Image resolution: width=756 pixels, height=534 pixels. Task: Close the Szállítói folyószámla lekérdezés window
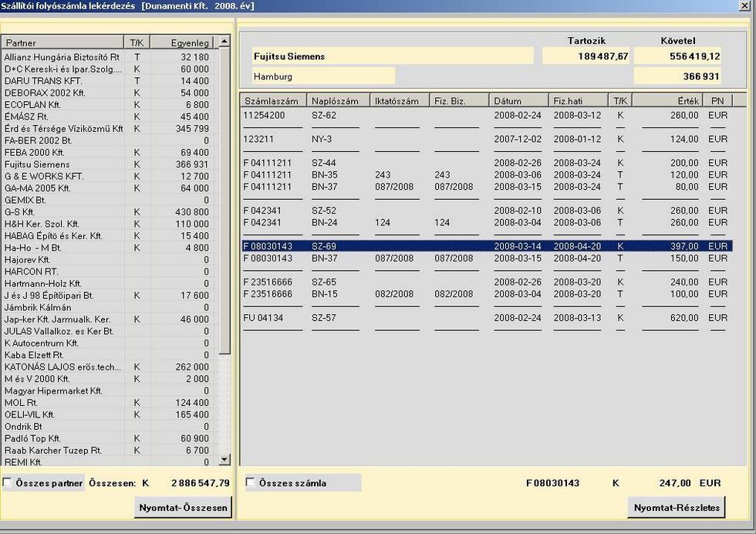[745, 6]
